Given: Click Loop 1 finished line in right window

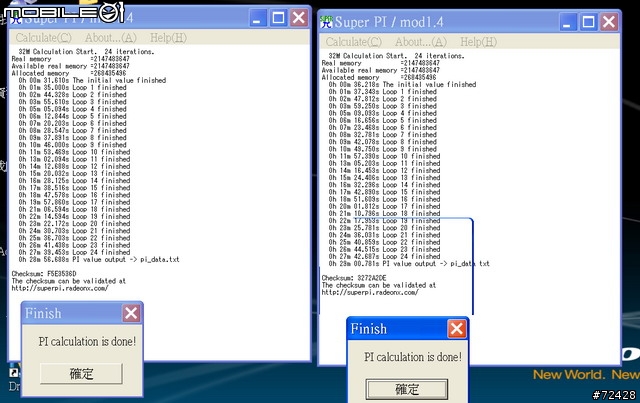Looking at the screenshot, I should 382,91.
